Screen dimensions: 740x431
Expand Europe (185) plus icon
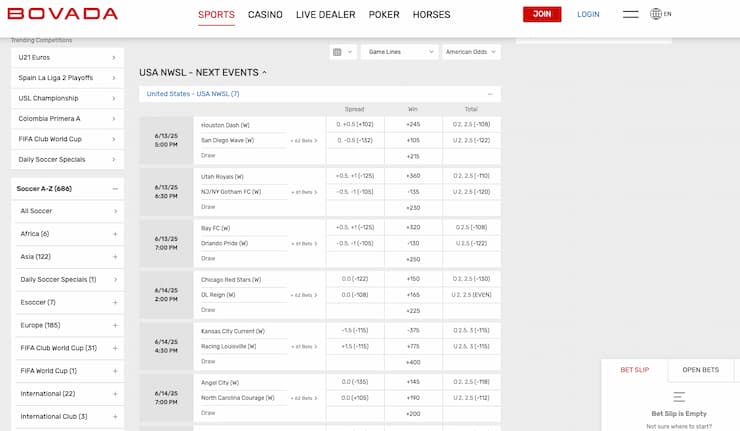pyautogui.click(x=115, y=325)
